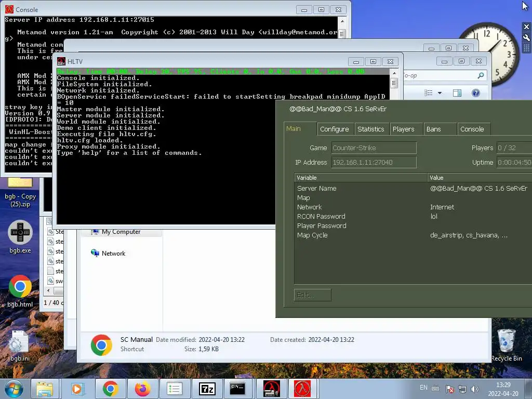Click the on-screen keyboard tray icon

pyautogui.click(x=436, y=389)
